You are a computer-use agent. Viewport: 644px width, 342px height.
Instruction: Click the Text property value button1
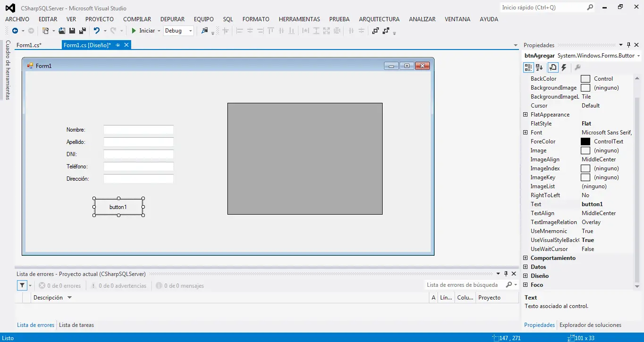coord(592,204)
